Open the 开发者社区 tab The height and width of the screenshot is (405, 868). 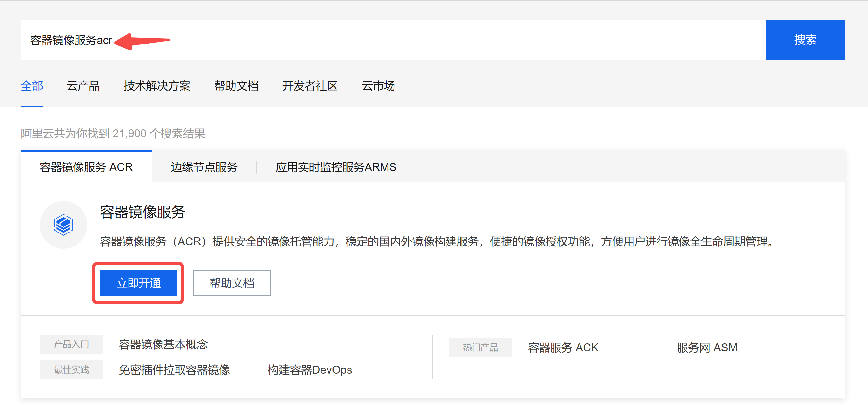click(310, 86)
